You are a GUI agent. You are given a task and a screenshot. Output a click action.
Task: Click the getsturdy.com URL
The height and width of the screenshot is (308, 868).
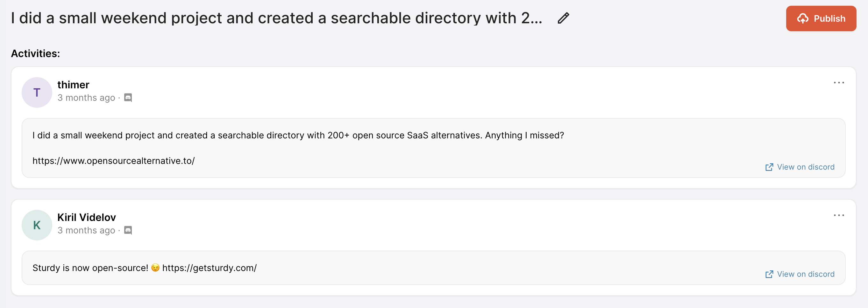click(209, 268)
